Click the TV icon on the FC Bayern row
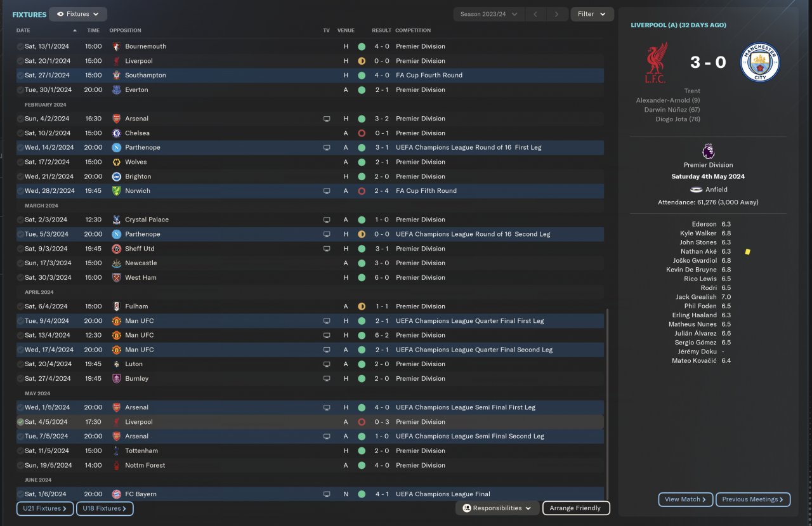Viewport: 812px width, 526px height. 327,494
